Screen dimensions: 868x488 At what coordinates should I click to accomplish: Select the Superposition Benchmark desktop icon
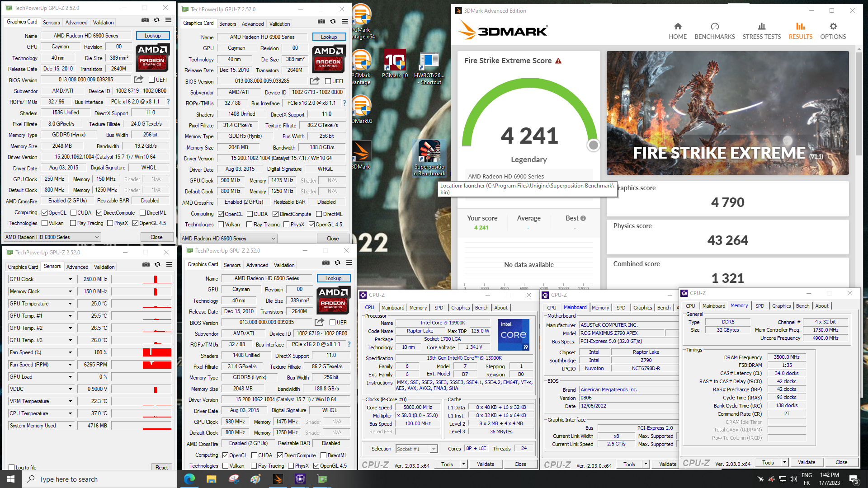coord(429,158)
